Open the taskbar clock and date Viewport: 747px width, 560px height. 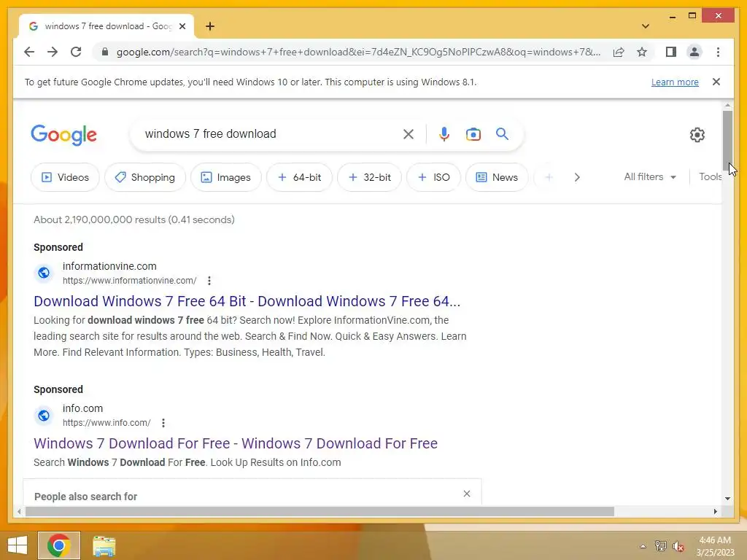coord(715,546)
